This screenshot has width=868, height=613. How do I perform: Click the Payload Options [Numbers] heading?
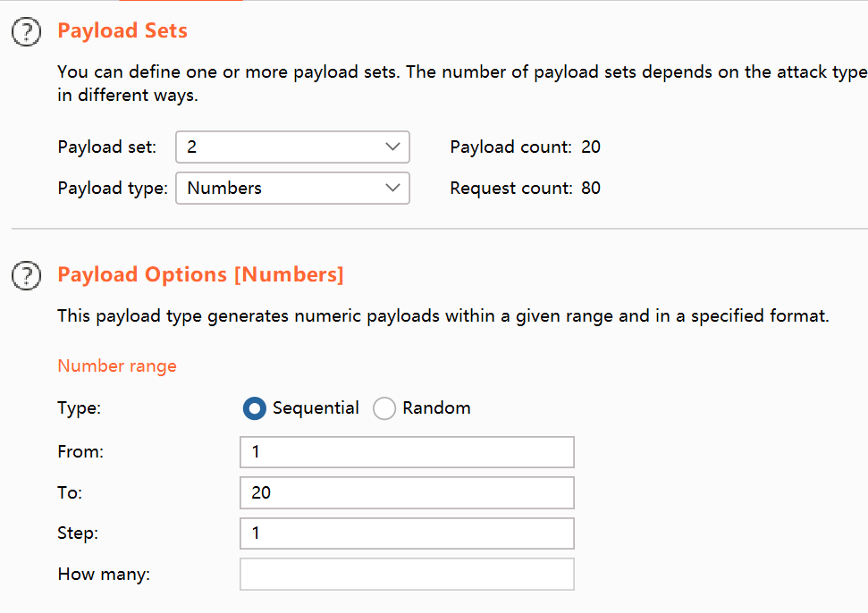[x=200, y=274]
